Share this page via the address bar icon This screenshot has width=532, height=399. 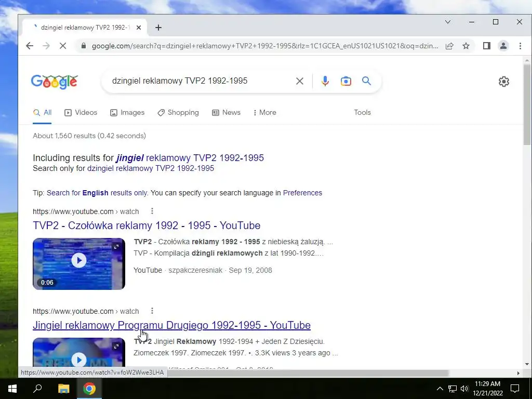(449, 46)
